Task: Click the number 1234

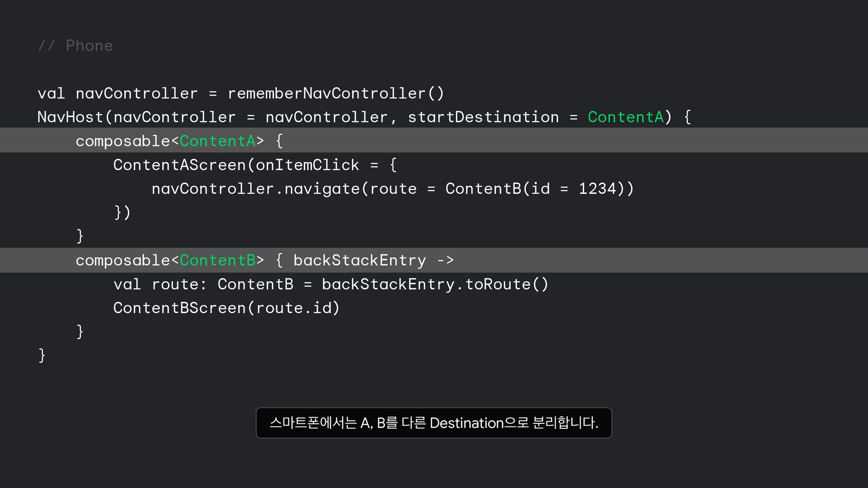Action: pos(598,189)
